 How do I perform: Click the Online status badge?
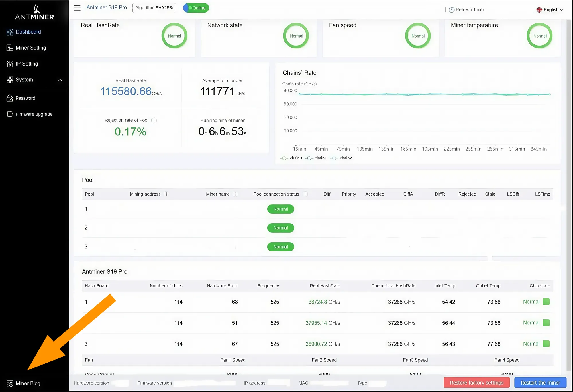196,8
